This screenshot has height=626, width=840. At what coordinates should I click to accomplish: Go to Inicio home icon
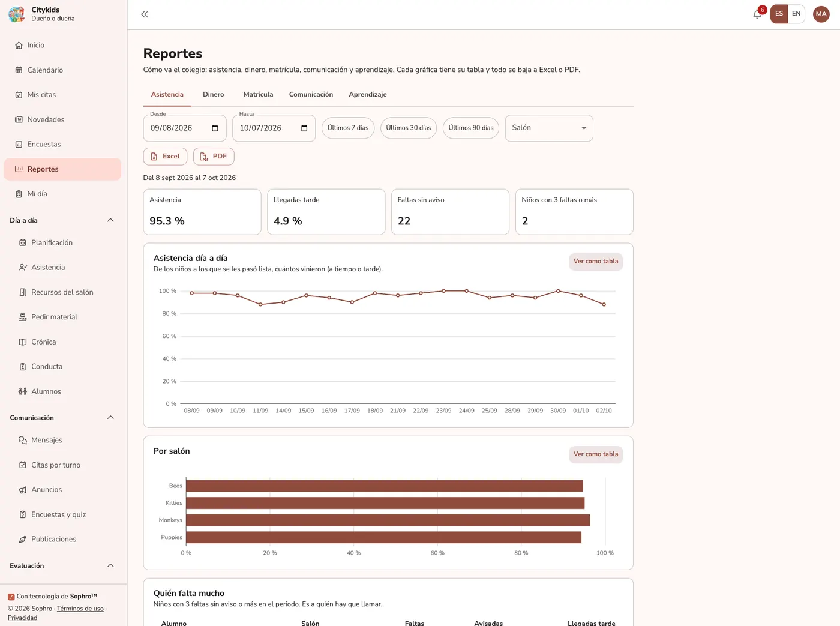coord(19,46)
